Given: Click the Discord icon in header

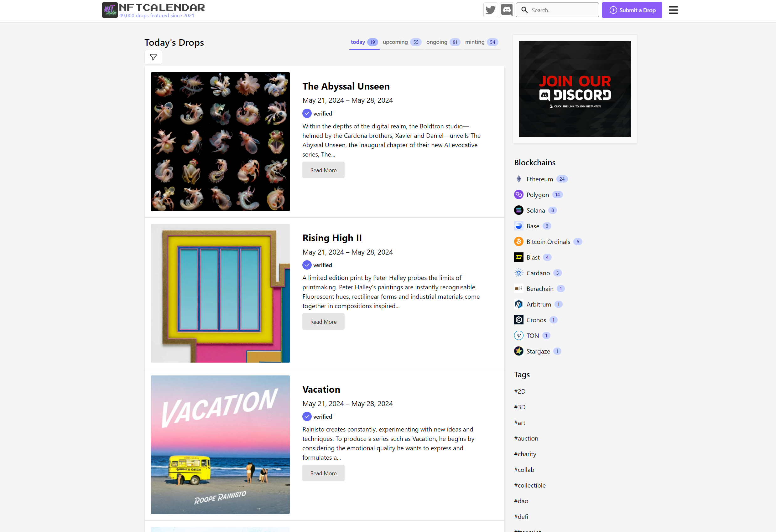Looking at the screenshot, I should click(x=507, y=10).
